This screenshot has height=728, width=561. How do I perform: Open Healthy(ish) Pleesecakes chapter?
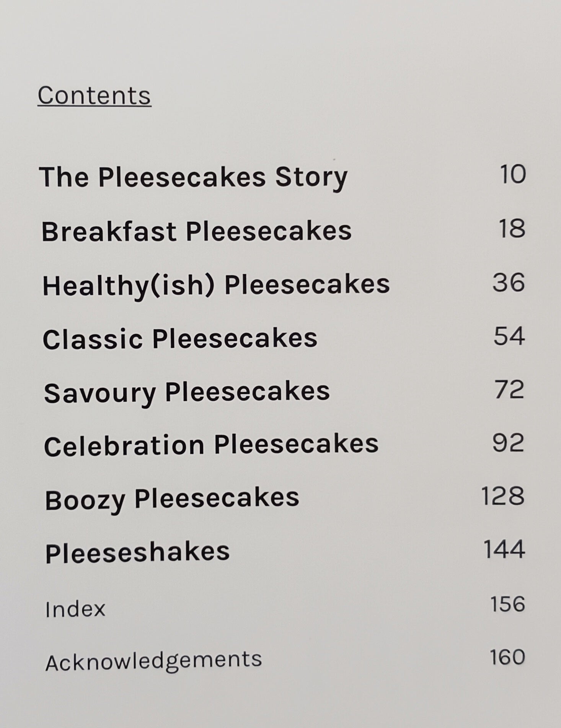point(216,286)
